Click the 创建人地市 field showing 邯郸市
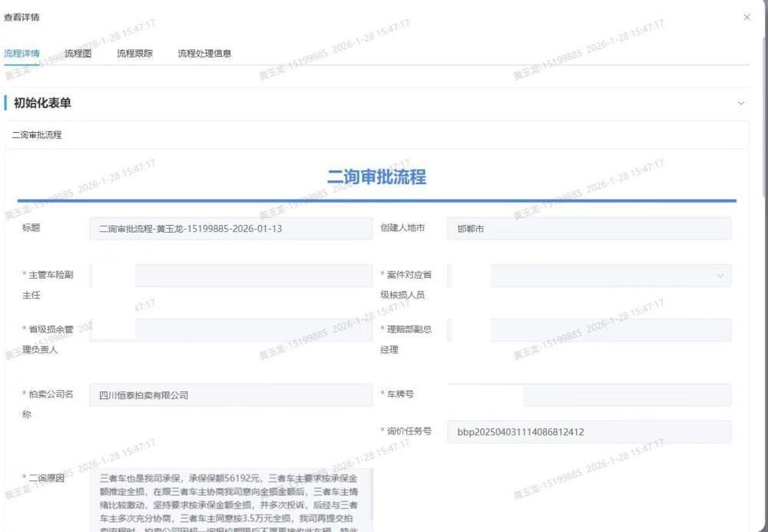This screenshot has height=532, width=768. (588, 229)
